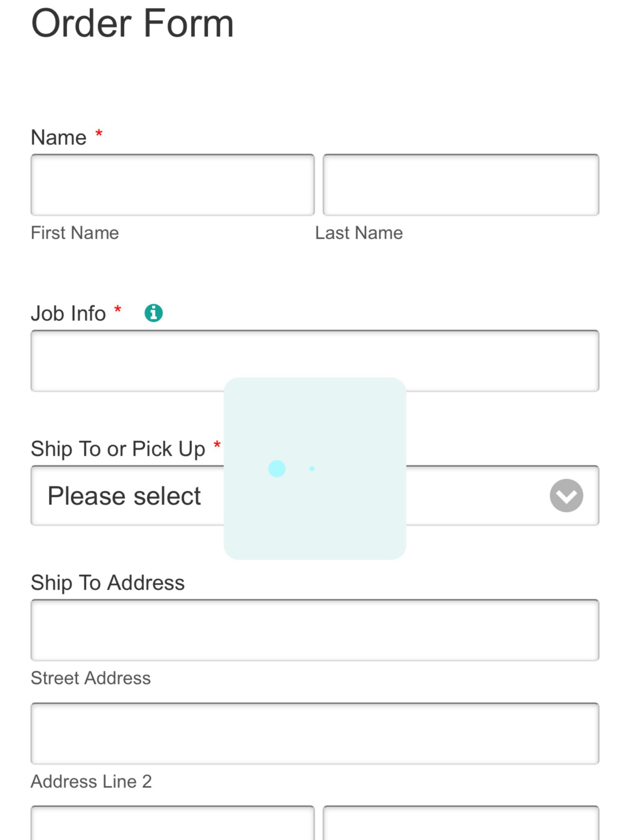This screenshot has height=840, width=630.
Task: Click the large dot in loading spinner
Action: click(277, 468)
